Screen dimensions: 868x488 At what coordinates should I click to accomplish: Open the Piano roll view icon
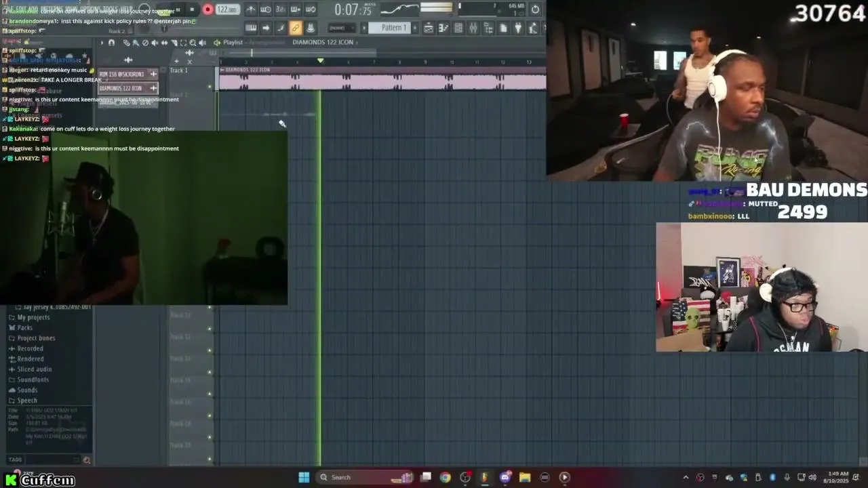(443, 28)
